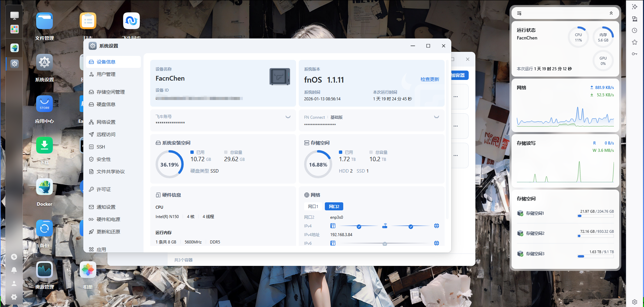
Task: Open the 文件管理 file manager desktop icon
Action: coord(44,21)
